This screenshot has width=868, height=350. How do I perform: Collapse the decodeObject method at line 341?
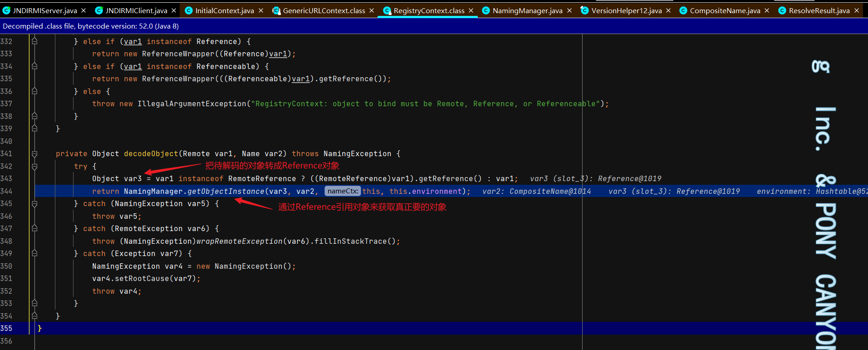[34, 154]
